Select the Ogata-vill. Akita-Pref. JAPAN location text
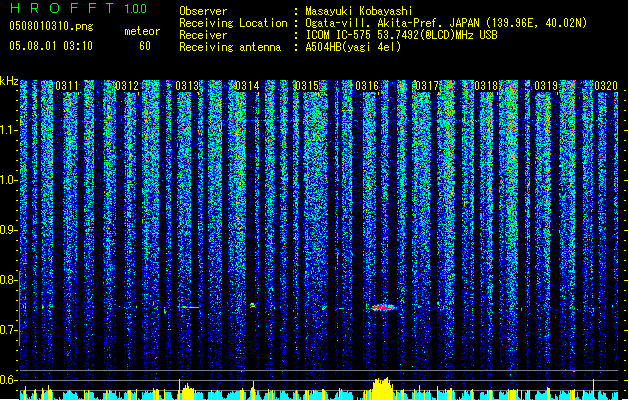This screenshot has height=400, width=629. coord(446,23)
